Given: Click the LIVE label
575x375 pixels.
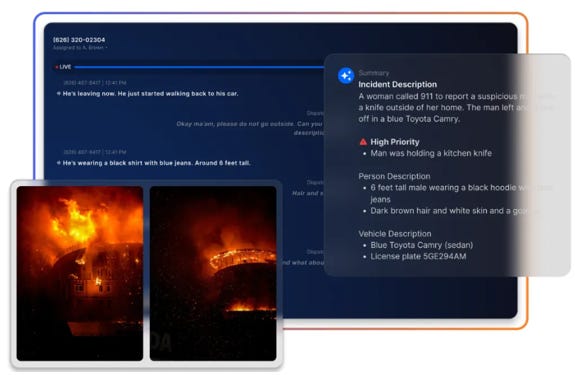Looking at the screenshot, I should coord(65,67).
